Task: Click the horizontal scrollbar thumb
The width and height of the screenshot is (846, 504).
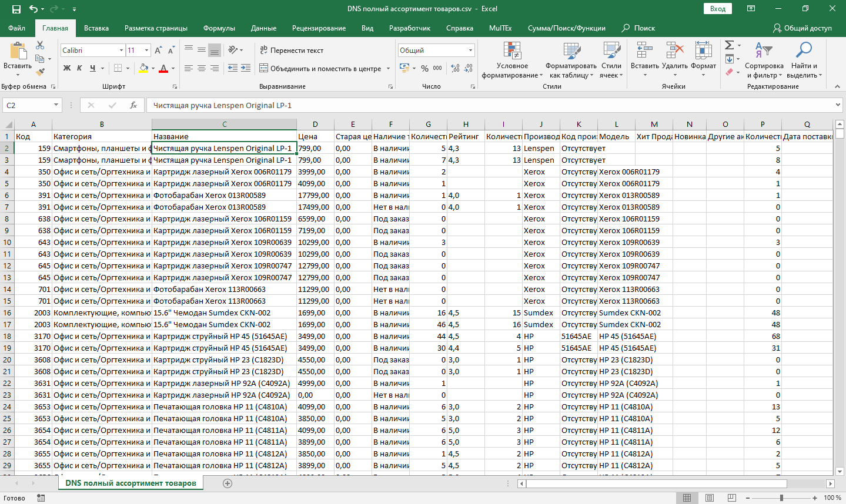Action: click(657, 483)
